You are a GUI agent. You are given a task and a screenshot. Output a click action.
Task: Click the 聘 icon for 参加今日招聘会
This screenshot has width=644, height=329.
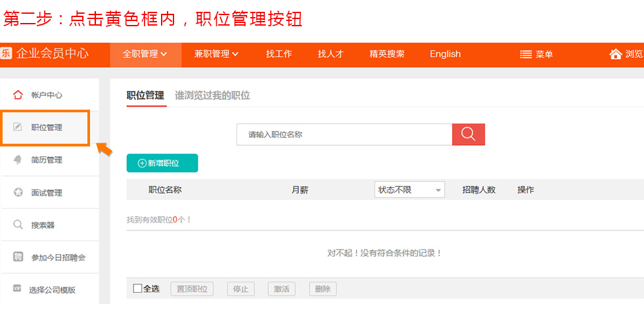coord(18,257)
